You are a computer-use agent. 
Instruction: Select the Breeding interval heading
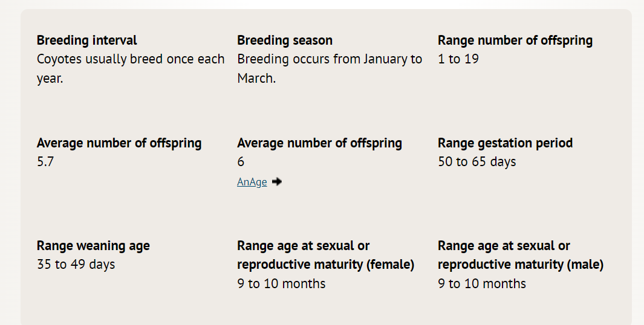(86, 40)
